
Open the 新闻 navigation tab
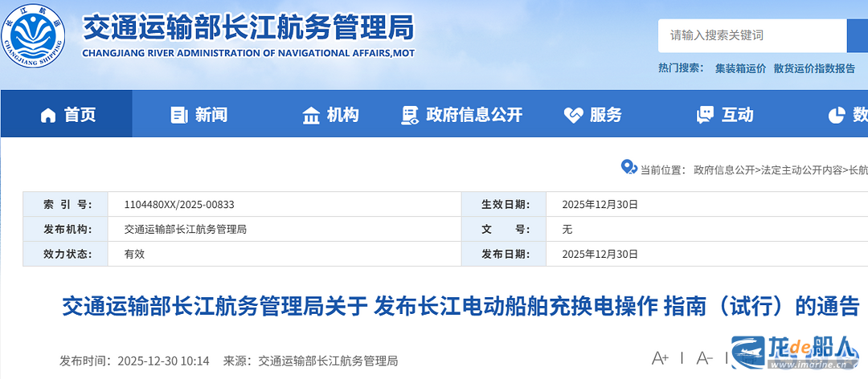[x=211, y=115]
